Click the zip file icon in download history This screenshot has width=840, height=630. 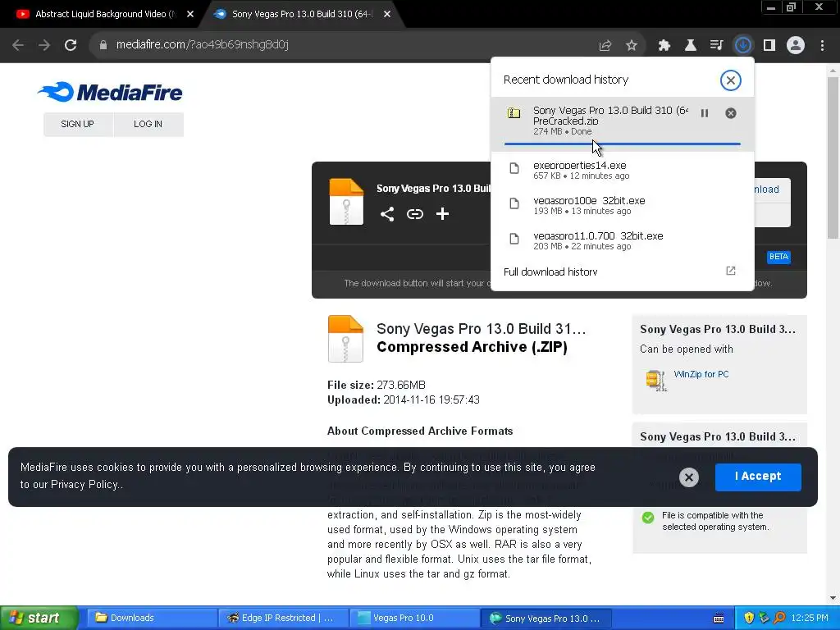(514, 113)
